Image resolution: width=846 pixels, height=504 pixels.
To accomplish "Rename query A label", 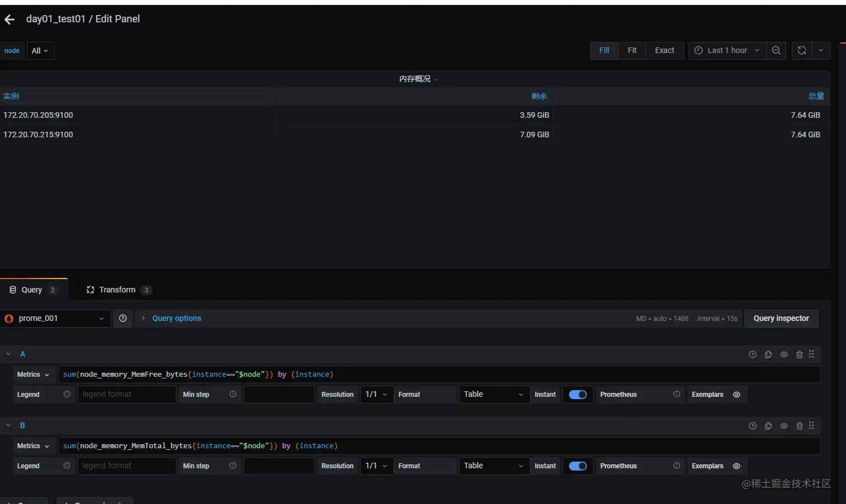I will tap(22, 354).
